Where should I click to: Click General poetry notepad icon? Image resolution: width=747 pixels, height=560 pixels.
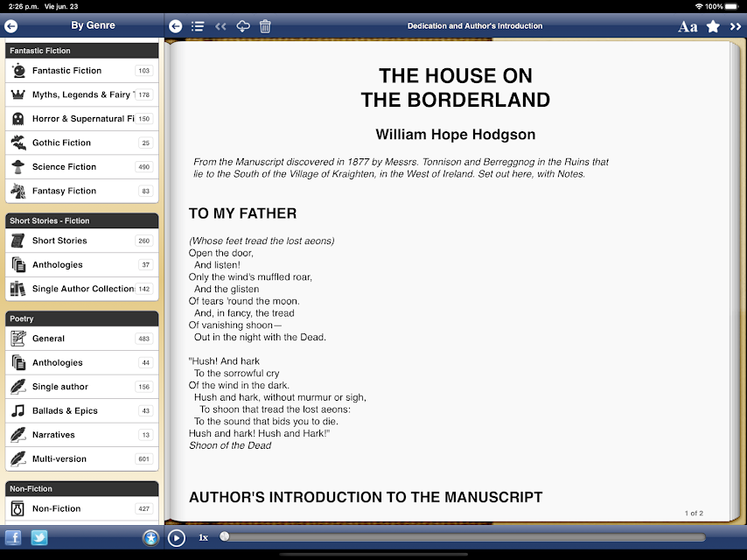tap(18, 339)
